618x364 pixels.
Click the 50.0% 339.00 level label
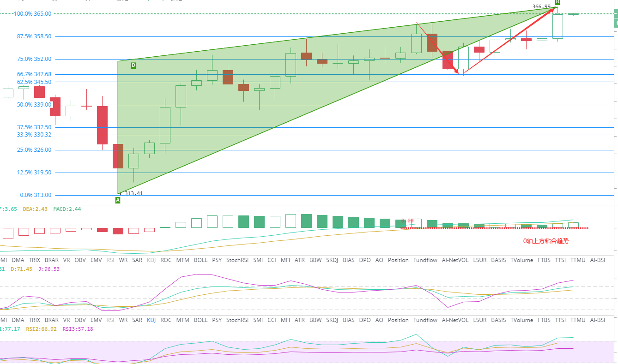tap(34, 105)
